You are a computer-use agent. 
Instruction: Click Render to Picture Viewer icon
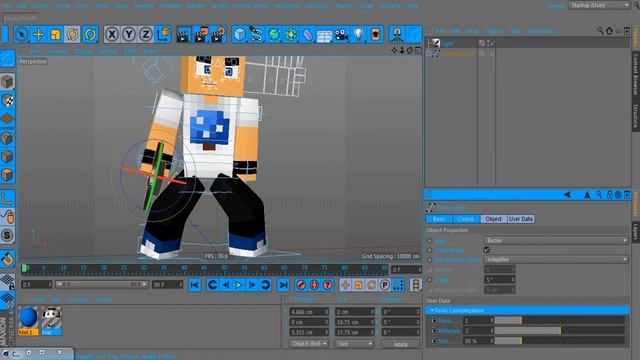pyautogui.click(x=201, y=34)
